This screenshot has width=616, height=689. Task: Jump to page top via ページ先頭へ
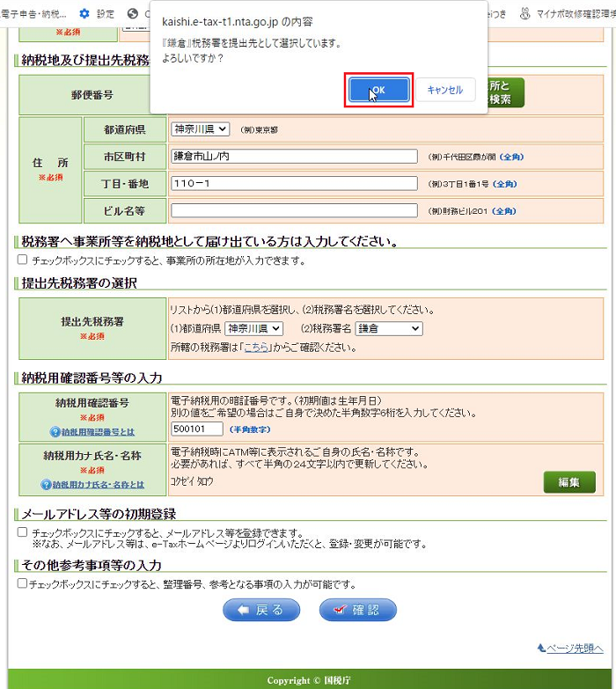(x=575, y=649)
